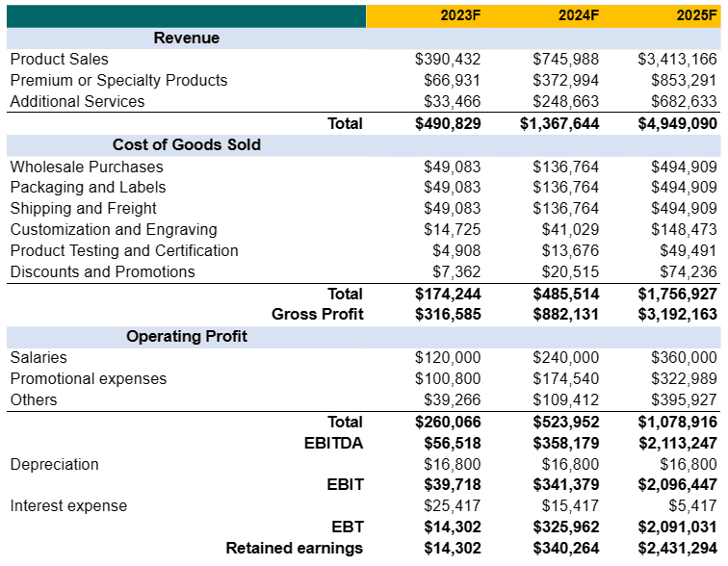Select Additional Services value $33,466
Image resolution: width=728 pixels, height=566 pixels.
tap(452, 101)
